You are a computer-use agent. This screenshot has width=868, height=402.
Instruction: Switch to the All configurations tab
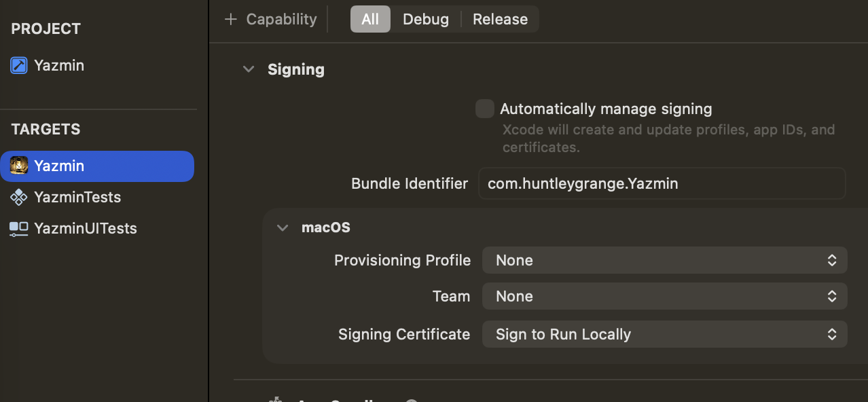[x=370, y=19]
